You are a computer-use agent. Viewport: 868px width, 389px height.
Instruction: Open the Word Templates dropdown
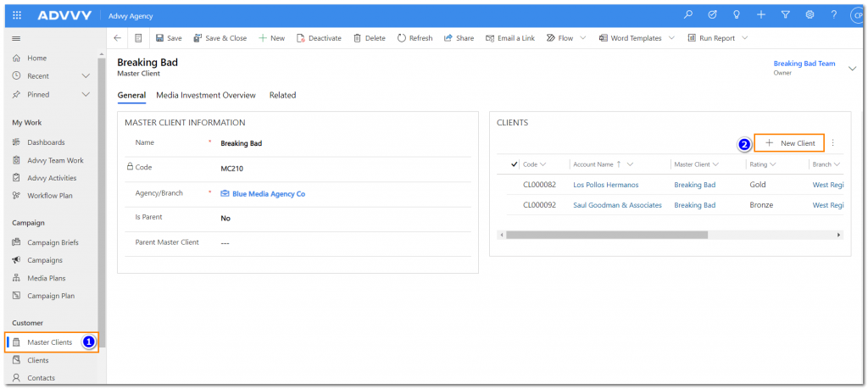pos(671,38)
